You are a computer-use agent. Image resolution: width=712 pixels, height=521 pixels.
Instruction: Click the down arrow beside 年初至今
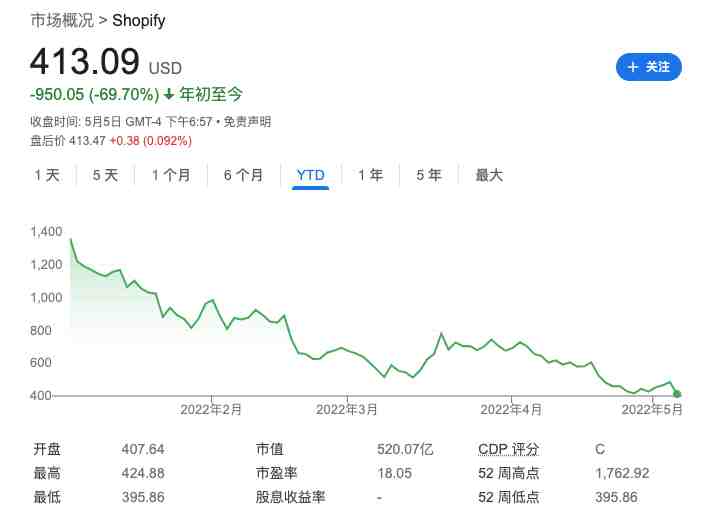tap(169, 94)
